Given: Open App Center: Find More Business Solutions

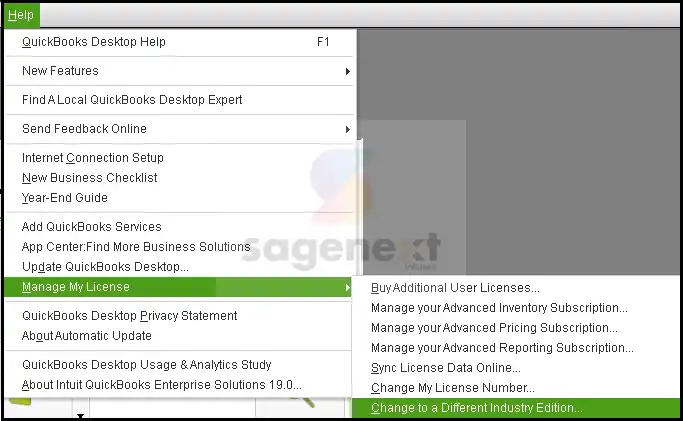Looking at the screenshot, I should point(178,247).
